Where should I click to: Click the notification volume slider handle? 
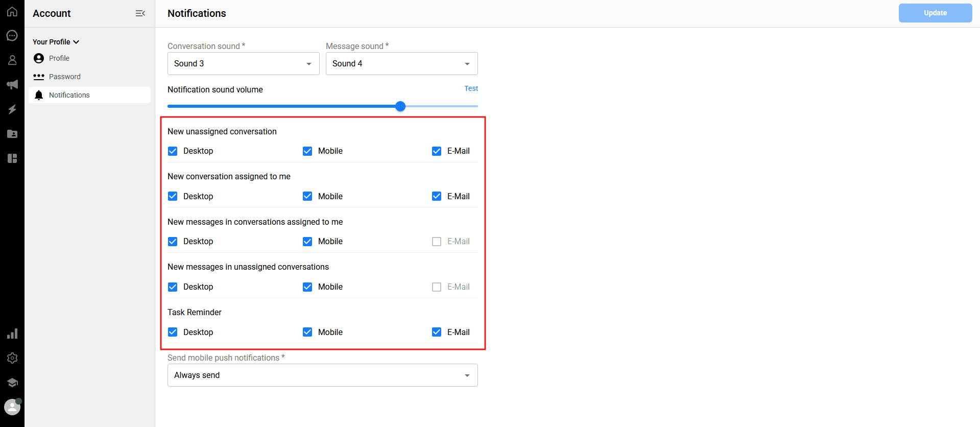click(x=400, y=106)
